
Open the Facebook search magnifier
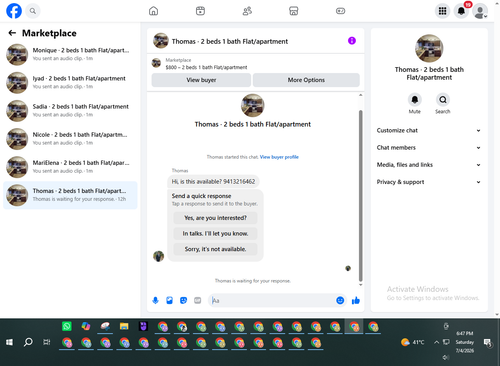[x=33, y=11]
